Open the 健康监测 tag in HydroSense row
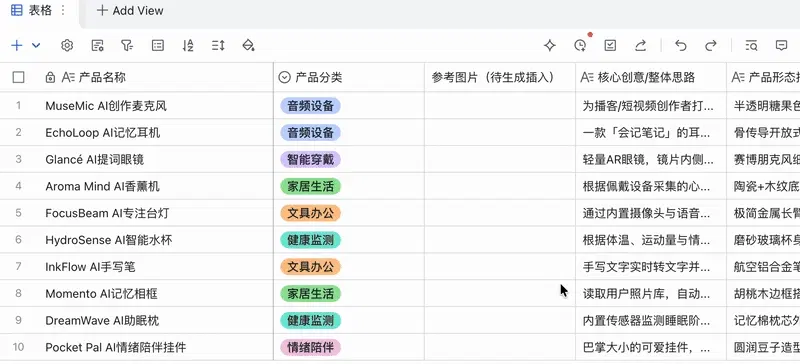The height and width of the screenshot is (364, 800). pos(310,240)
